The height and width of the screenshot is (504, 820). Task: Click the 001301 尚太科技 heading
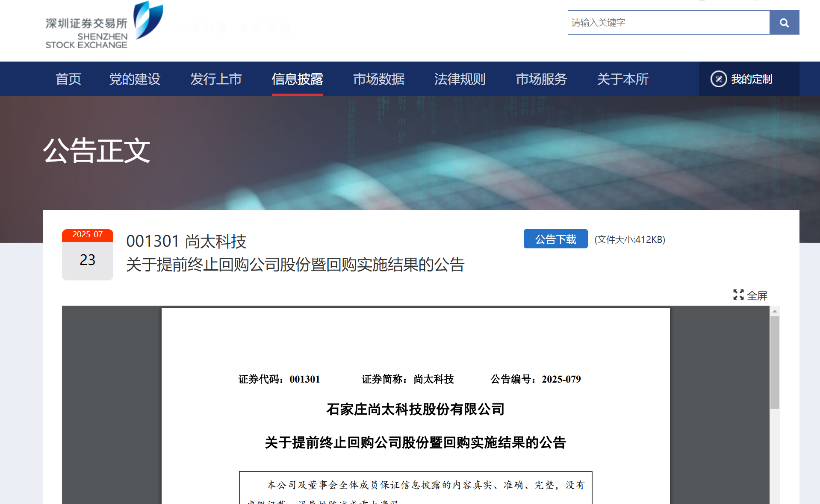[x=186, y=241]
